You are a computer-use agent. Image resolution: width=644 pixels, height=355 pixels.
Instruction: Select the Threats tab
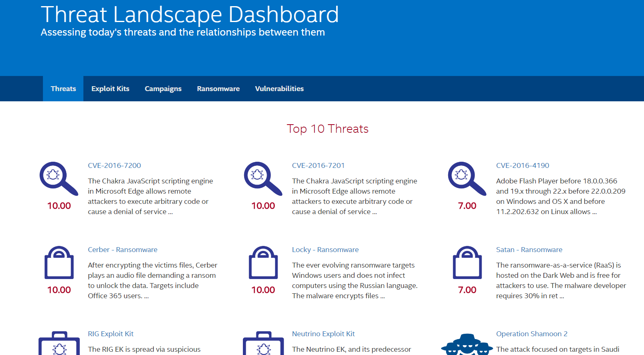pos(63,89)
